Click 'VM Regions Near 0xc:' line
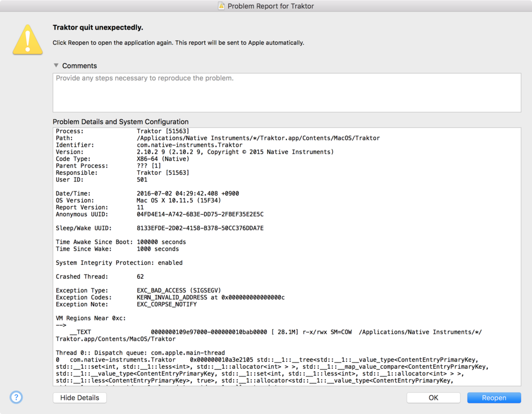 coord(90,318)
